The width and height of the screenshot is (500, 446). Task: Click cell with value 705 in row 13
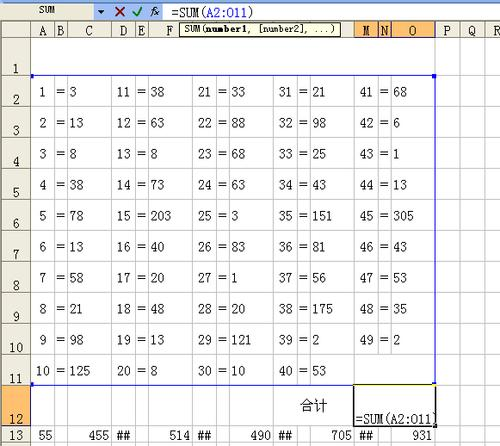pyautogui.click(x=332, y=435)
